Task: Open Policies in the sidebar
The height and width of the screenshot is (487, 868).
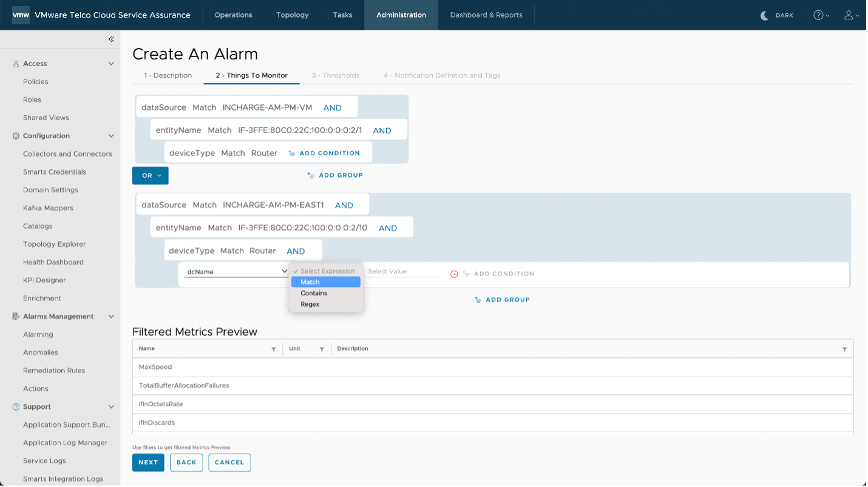Action: 36,82
